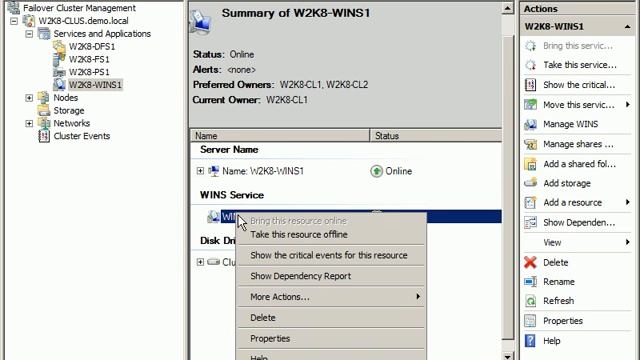Click the Manage WINS icon
Viewport: 640px width, 360px height.
(x=530, y=124)
